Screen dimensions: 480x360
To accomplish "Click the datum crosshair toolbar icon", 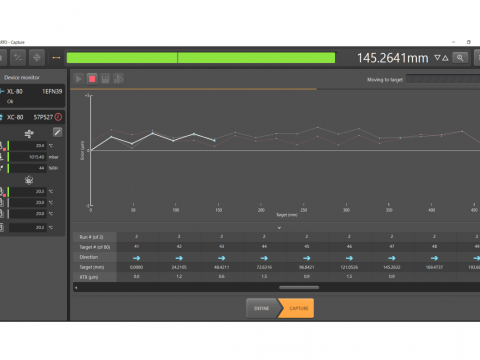I will click(37, 58).
